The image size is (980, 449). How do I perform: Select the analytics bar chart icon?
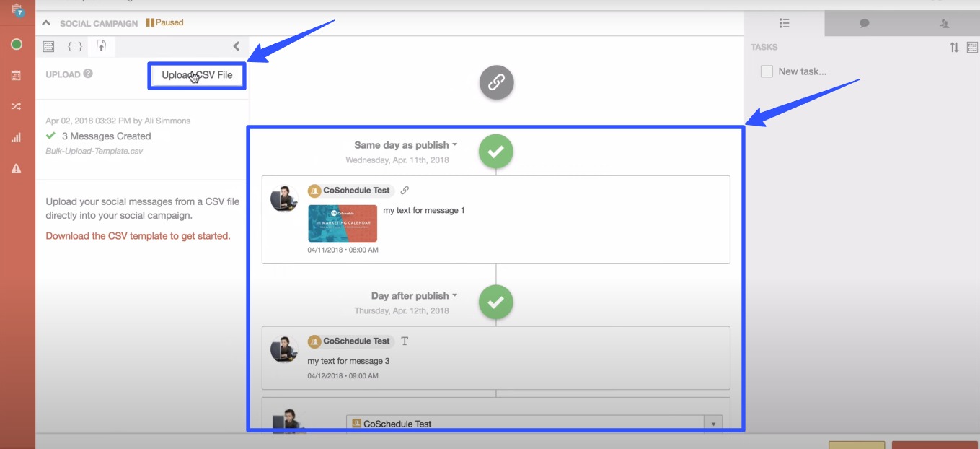point(16,137)
